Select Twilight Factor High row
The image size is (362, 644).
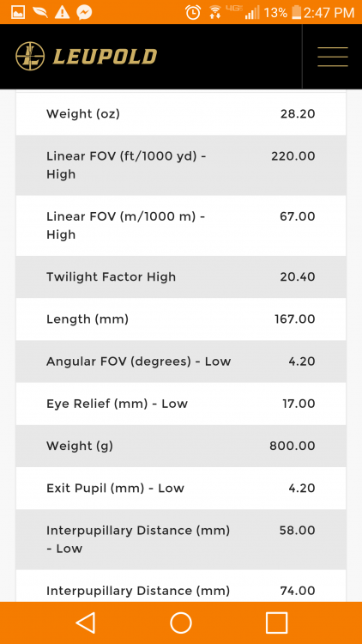pos(181,276)
